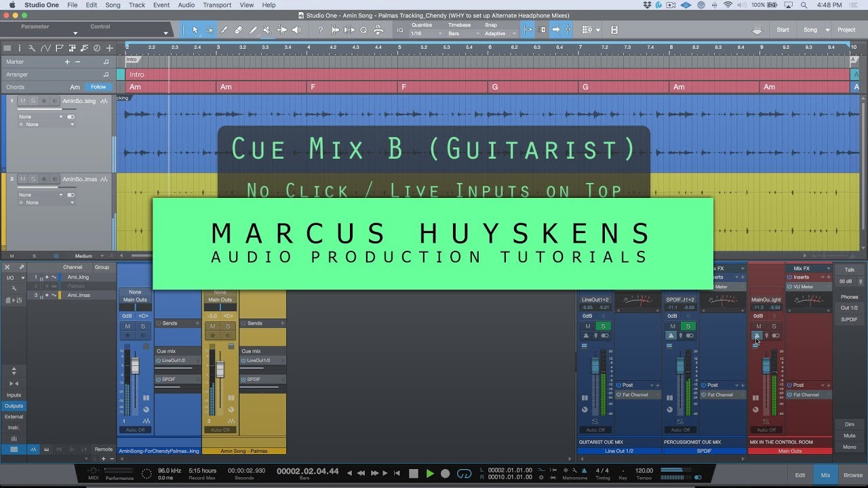The width and height of the screenshot is (868, 488).
Task: Adjust the AminSong..king channel fader in mixer
Action: pyautogui.click(x=134, y=365)
